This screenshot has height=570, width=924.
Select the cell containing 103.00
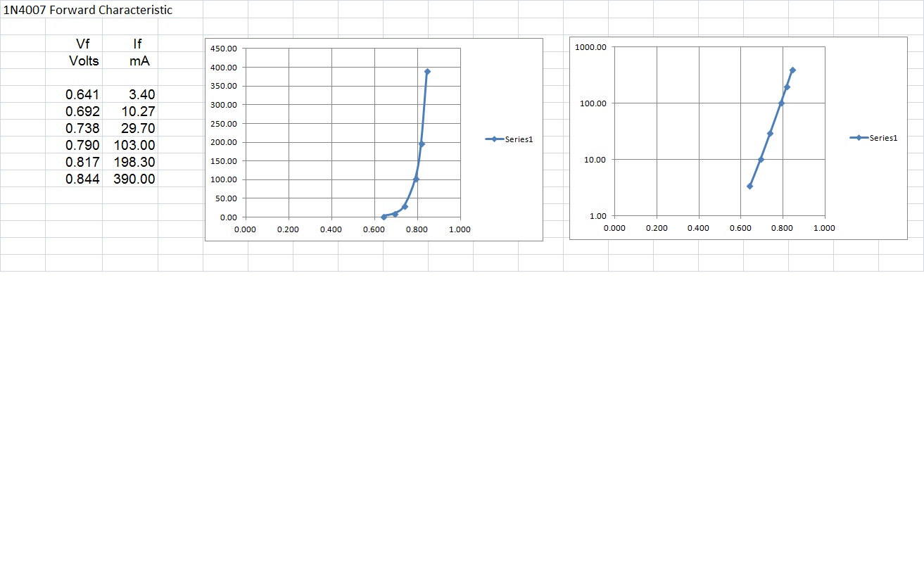tap(134, 145)
